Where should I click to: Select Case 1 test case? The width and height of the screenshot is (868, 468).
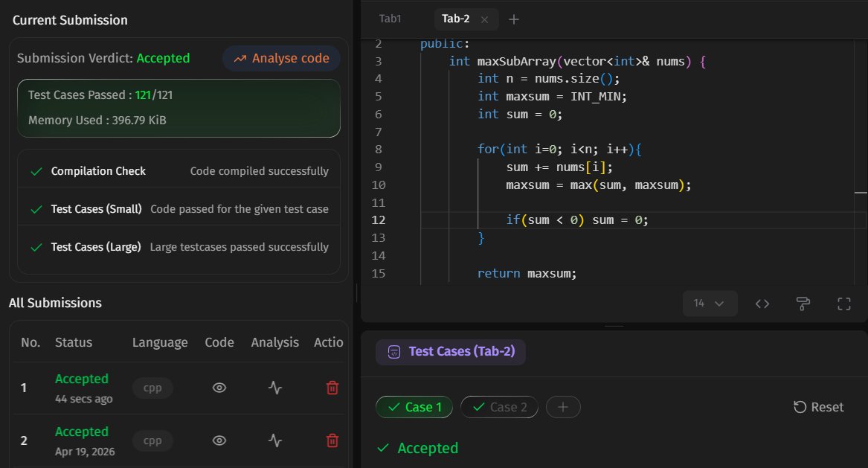coord(414,407)
